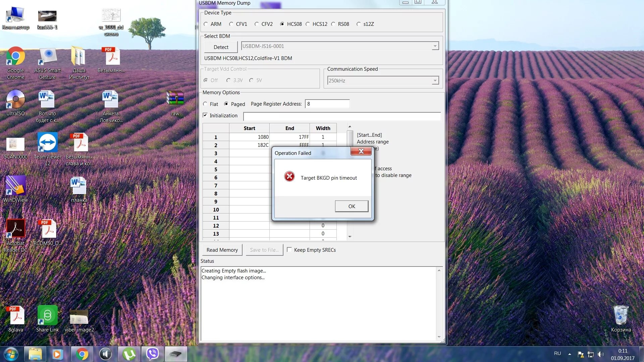The width and height of the screenshot is (644, 362).
Task: Click Viber icon in taskbar
Action: tap(152, 354)
